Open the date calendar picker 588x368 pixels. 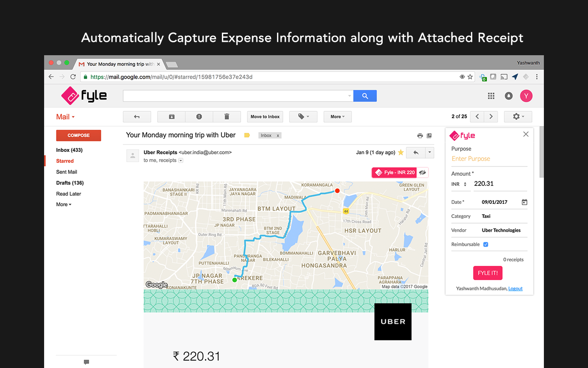point(525,202)
